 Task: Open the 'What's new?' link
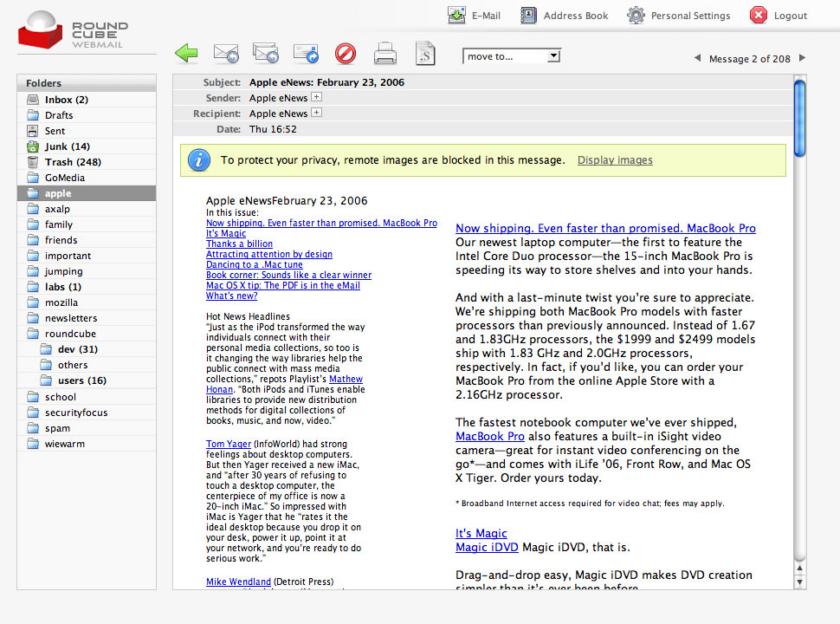pyautogui.click(x=231, y=296)
